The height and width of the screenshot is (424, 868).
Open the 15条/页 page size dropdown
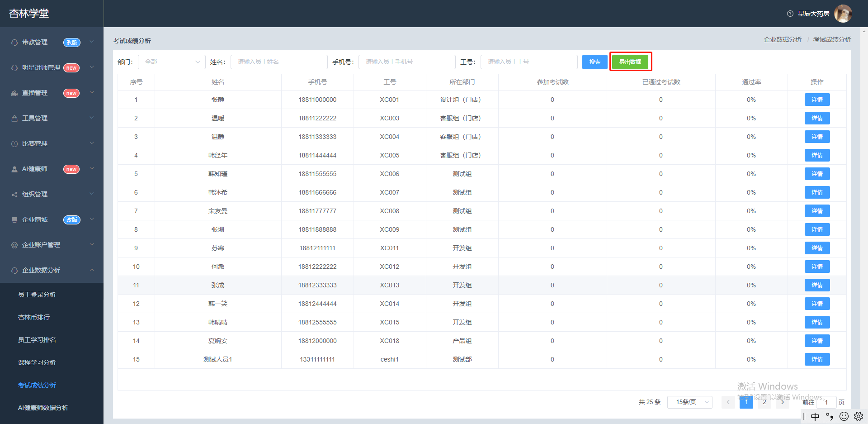pos(690,402)
